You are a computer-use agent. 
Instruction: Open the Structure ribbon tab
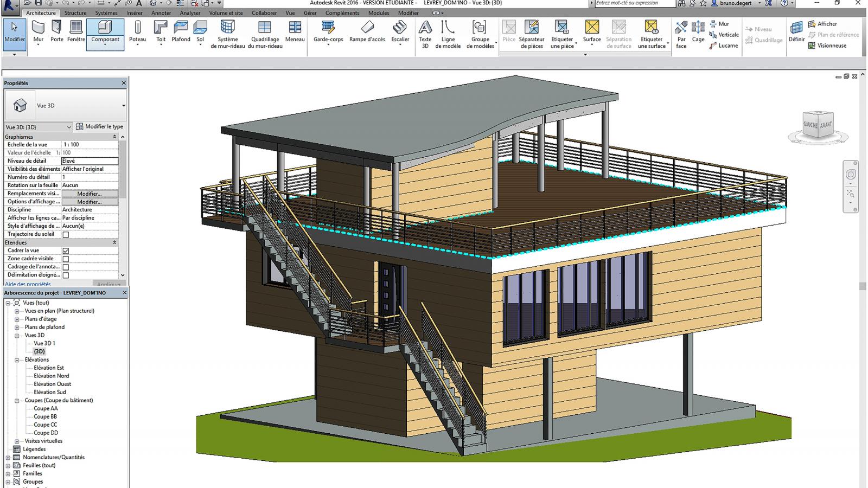point(75,13)
